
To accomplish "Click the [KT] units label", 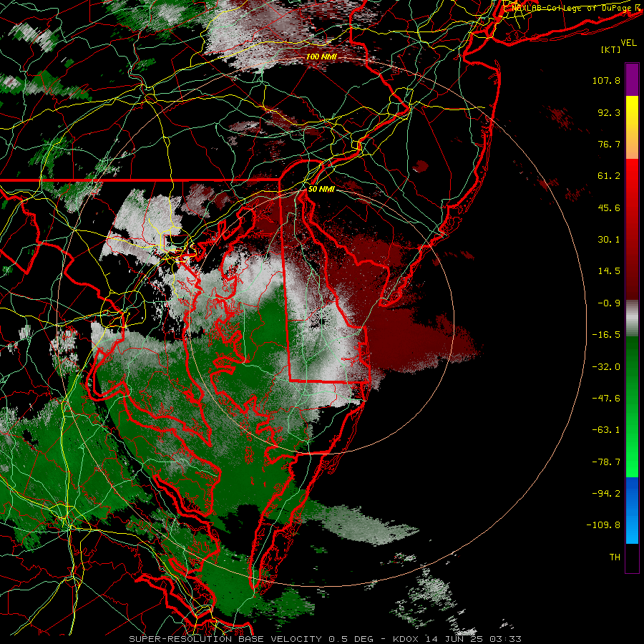I will point(611,49).
